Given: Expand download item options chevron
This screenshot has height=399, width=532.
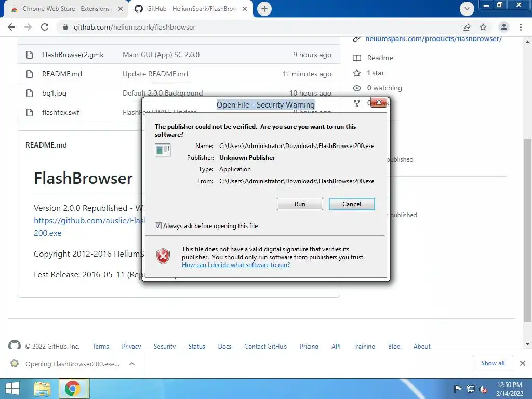Looking at the screenshot, I should point(132,364).
